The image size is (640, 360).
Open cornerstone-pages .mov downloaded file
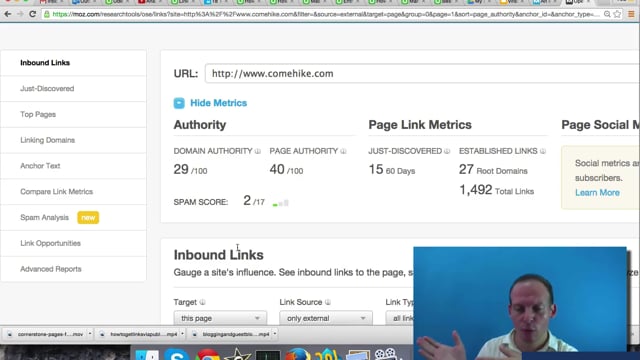point(45,334)
